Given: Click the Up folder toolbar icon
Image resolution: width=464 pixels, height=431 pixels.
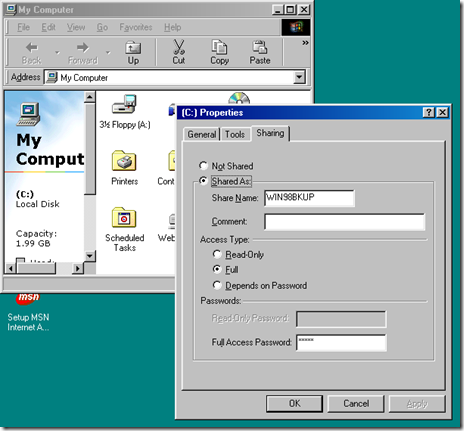Looking at the screenshot, I should (133, 48).
